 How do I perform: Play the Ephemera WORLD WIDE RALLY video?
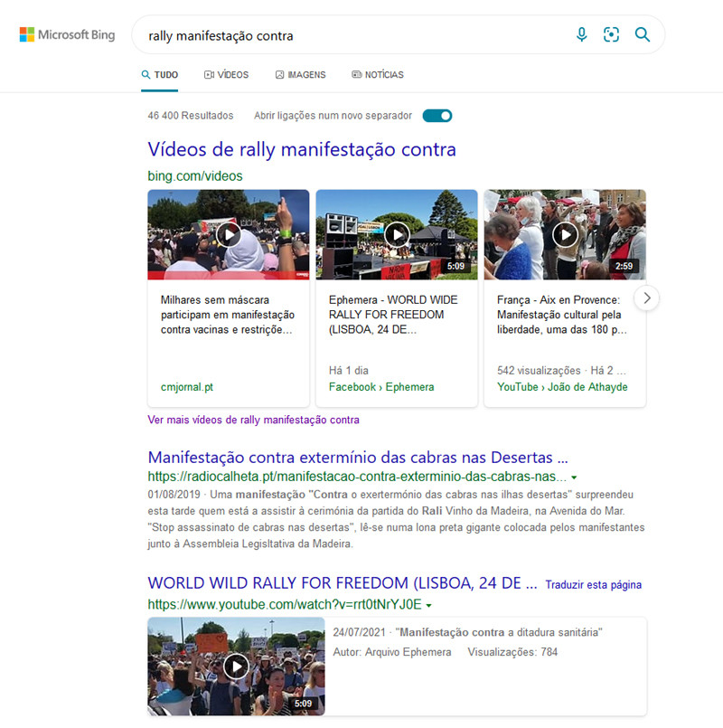396,234
